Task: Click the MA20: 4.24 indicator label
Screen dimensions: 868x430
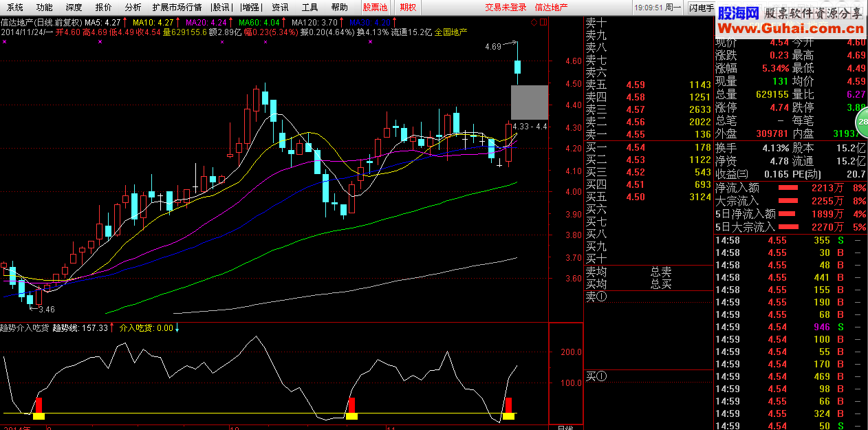Action: coord(207,22)
